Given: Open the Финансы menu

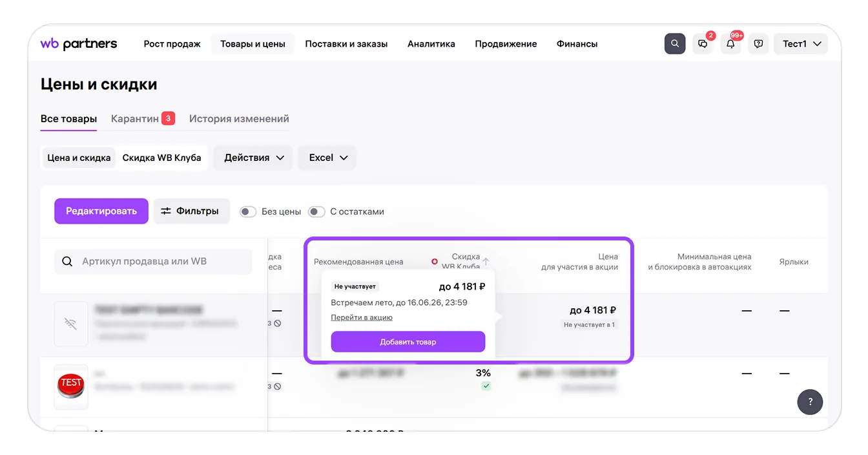Looking at the screenshot, I should tap(577, 44).
